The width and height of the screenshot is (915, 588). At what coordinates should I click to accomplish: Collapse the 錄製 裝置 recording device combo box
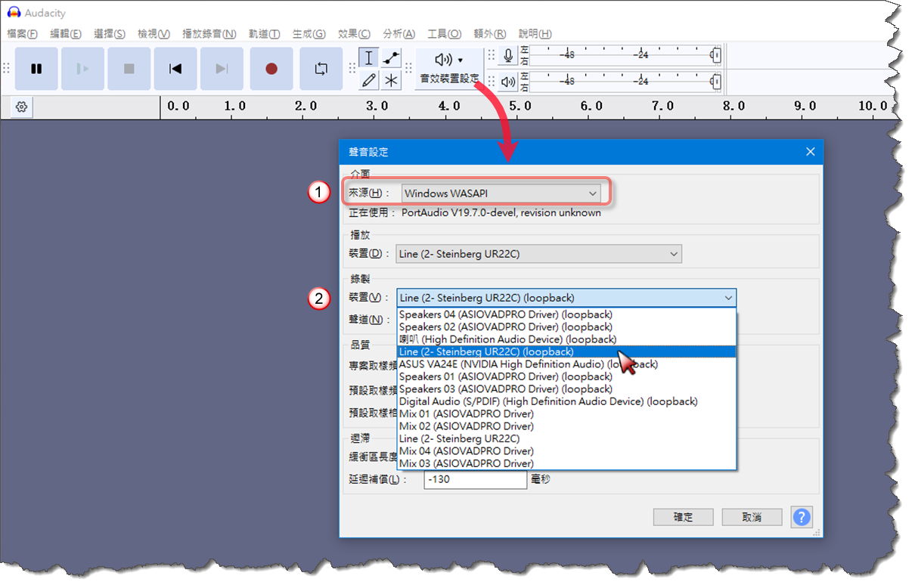566,298
